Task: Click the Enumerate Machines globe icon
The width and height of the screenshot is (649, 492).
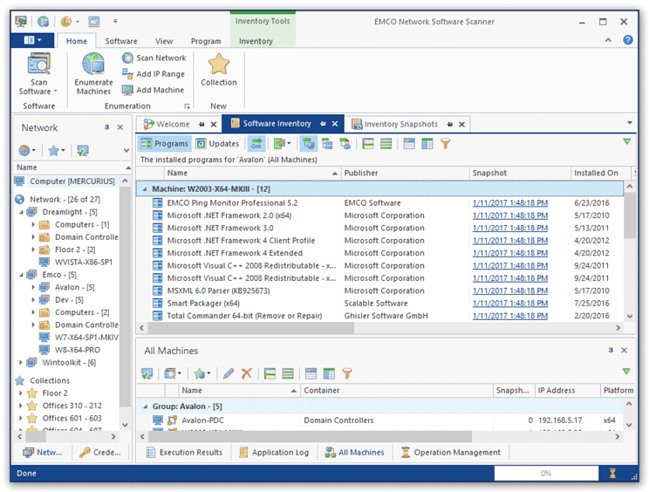Action: coord(94,64)
